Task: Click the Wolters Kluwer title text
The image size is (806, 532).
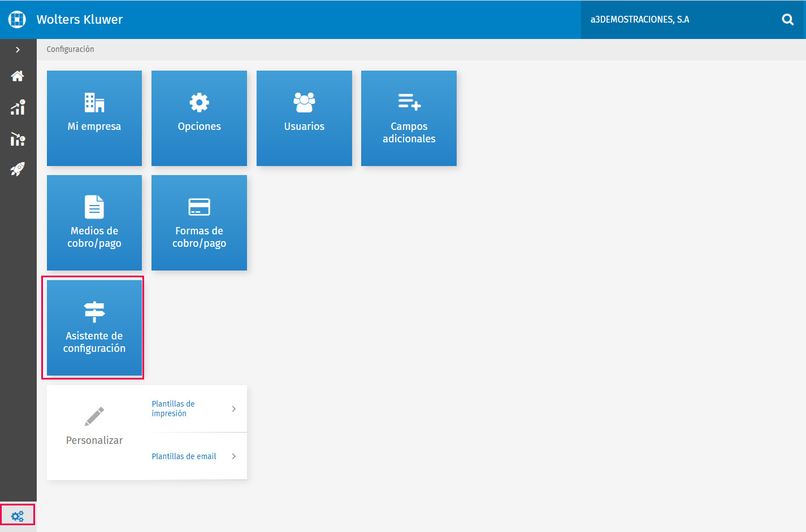Action: (x=80, y=19)
